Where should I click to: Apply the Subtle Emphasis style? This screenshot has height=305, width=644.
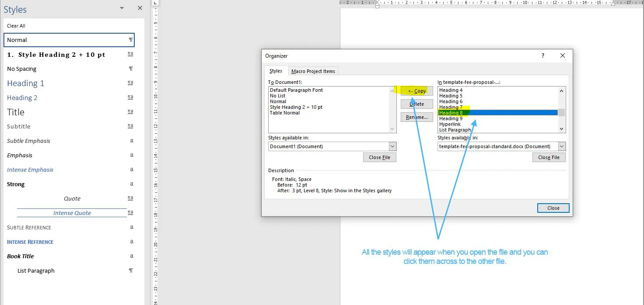point(69,141)
